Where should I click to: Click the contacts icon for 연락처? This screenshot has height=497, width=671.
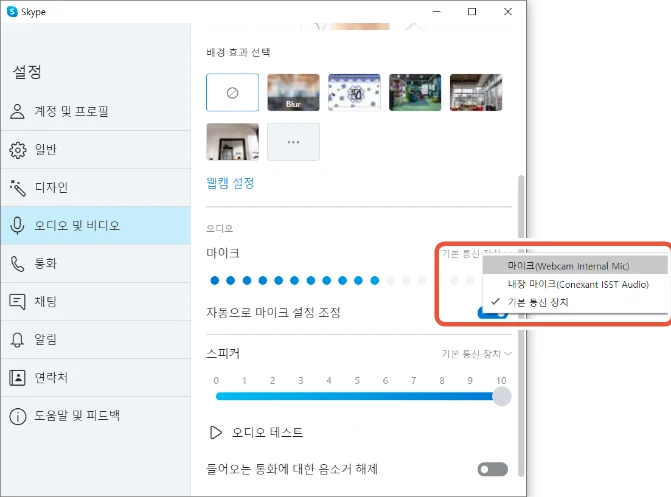tap(17, 378)
